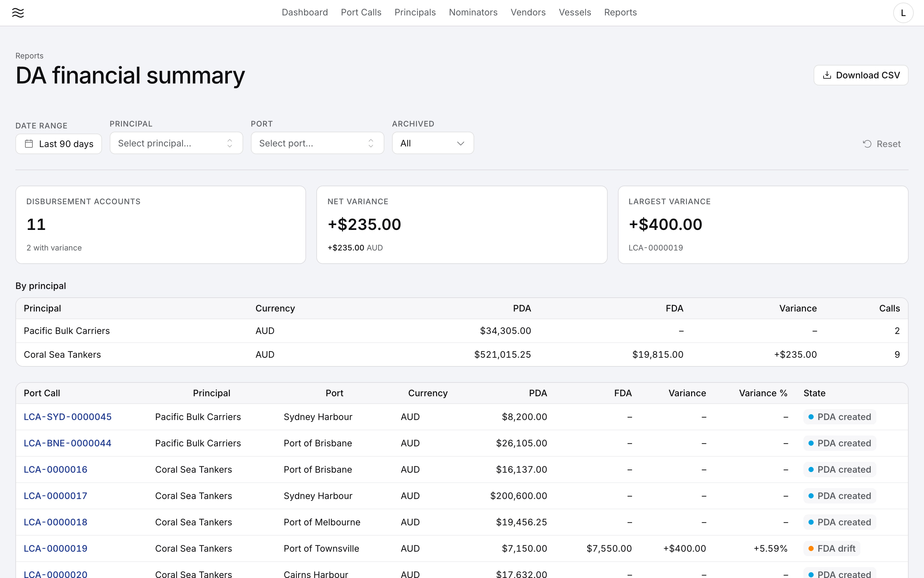
Task: Click the +$235.00 AUD subtext
Action: (355, 248)
